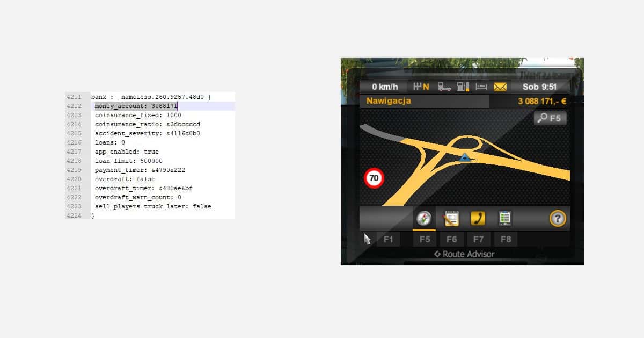The image size is (644, 338).
Task: Click the bed rest indicator icon
Action: [x=481, y=87]
